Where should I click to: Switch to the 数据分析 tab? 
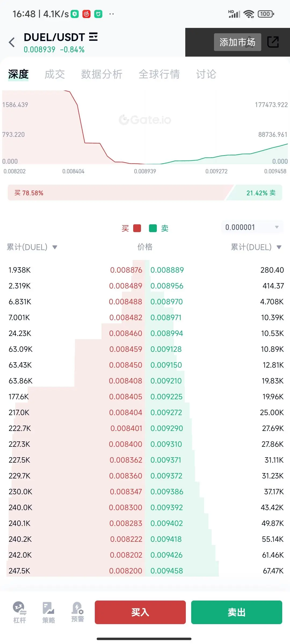102,74
